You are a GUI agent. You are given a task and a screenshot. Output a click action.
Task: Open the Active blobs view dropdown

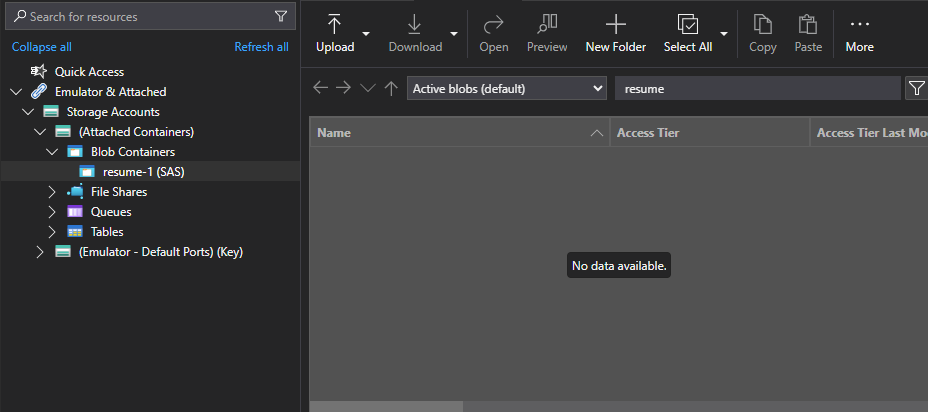(507, 88)
